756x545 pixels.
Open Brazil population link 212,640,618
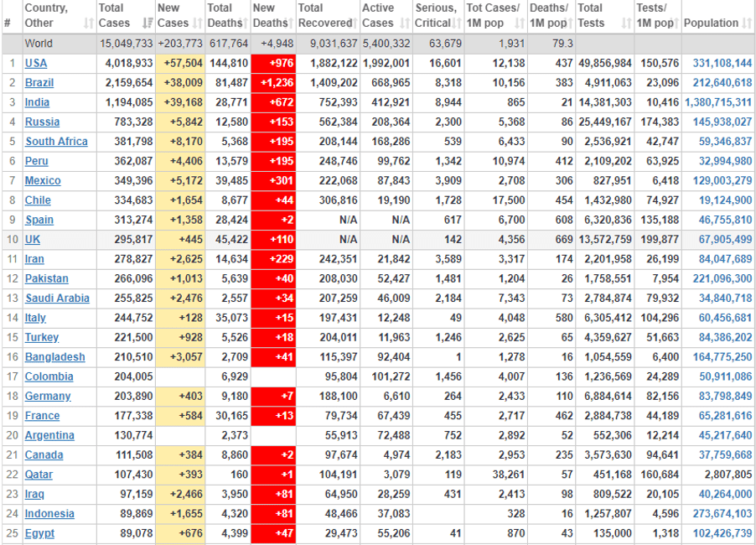click(722, 83)
